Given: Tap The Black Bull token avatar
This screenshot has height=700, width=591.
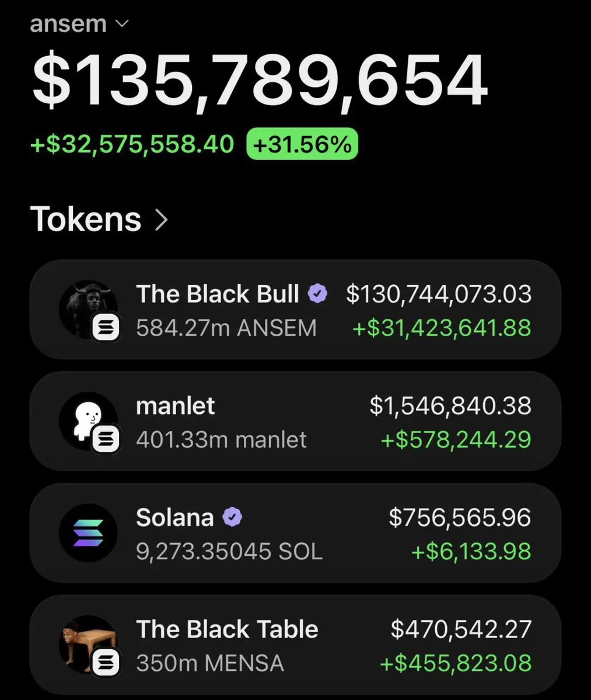Looking at the screenshot, I should tap(88, 309).
